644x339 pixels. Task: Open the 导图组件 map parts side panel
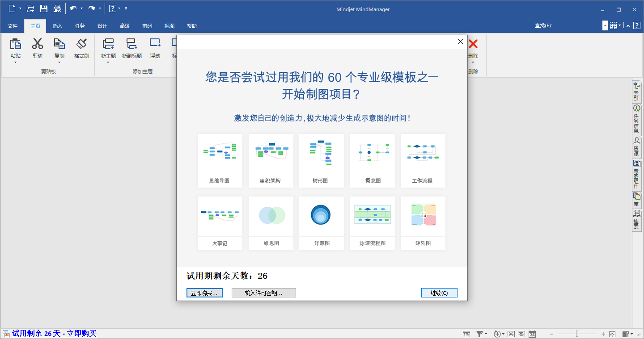636,175
